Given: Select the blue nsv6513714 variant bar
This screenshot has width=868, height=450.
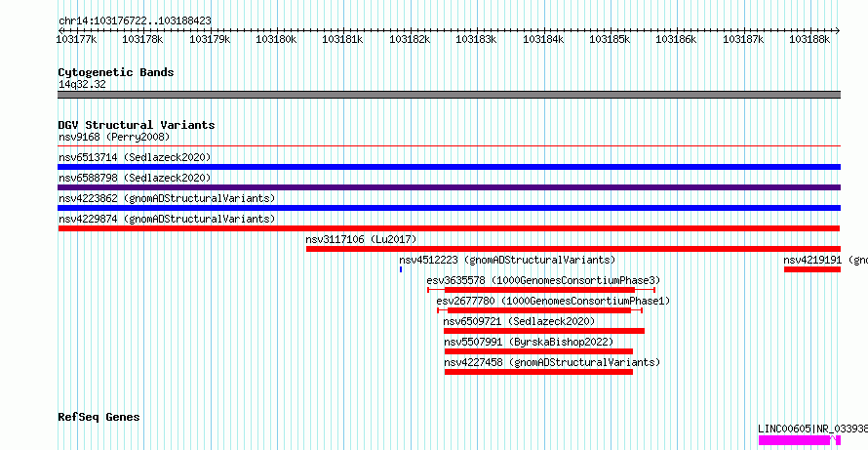Looking at the screenshot, I should 450,167.
